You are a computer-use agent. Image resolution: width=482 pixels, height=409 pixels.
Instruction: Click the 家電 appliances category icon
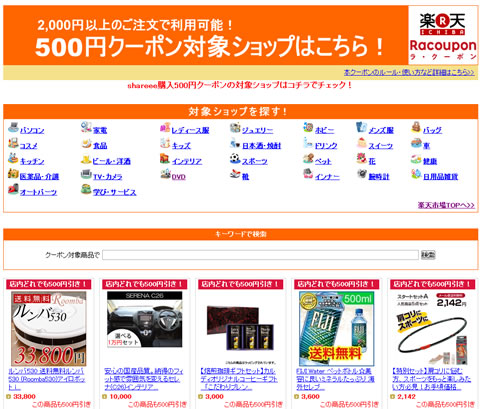(x=86, y=128)
